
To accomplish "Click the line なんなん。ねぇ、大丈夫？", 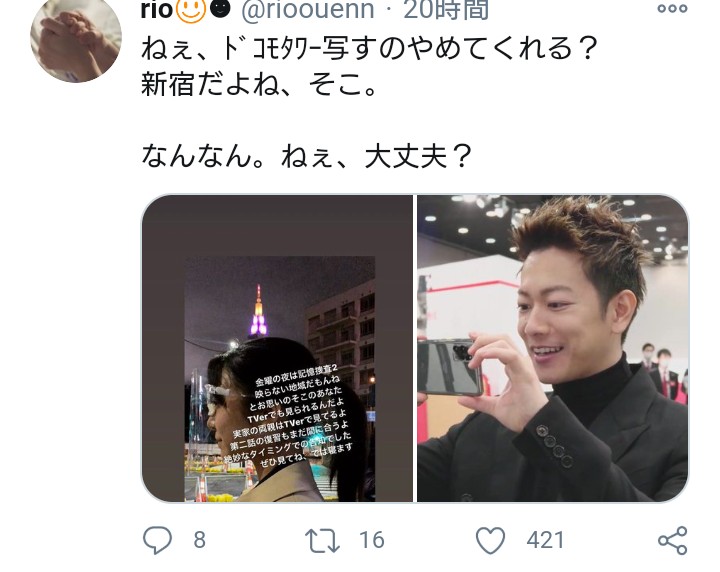I will 306,156.
